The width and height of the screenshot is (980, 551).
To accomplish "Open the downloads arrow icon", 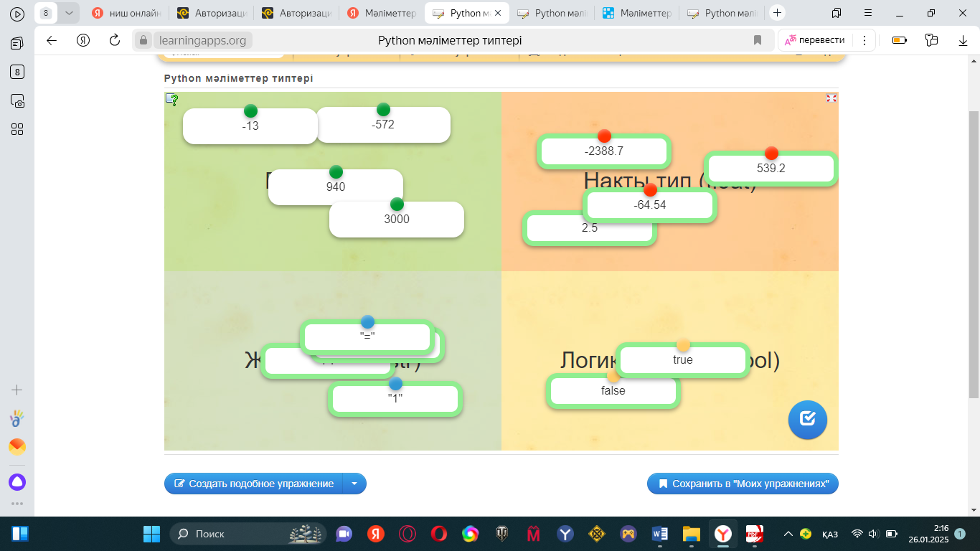I will point(963,40).
